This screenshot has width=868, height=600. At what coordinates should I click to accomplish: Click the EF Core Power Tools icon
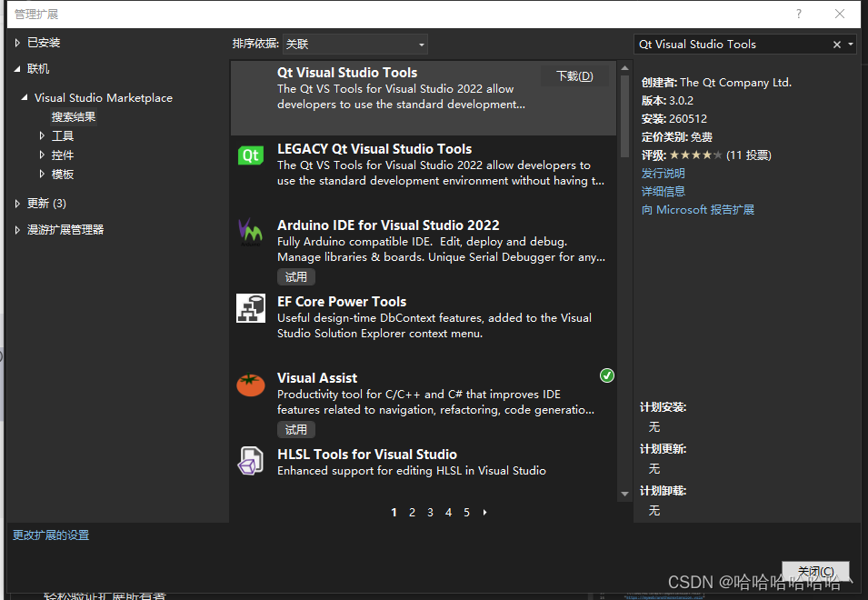[251, 308]
